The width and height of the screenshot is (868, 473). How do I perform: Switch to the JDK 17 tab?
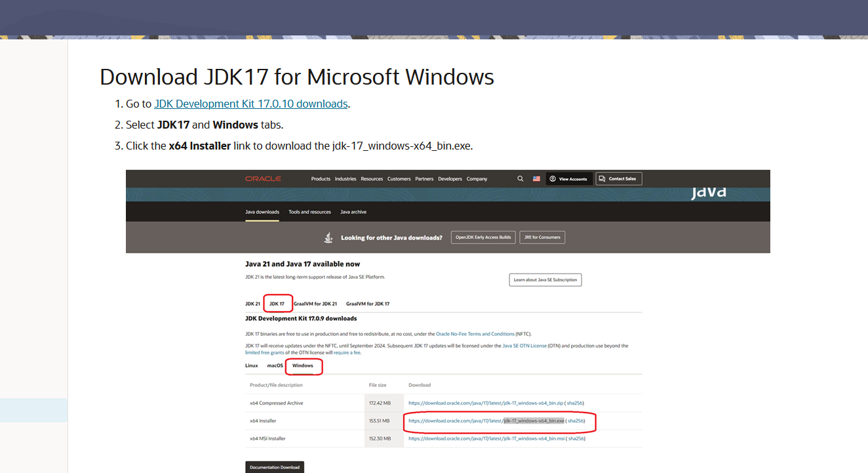coord(277,304)
